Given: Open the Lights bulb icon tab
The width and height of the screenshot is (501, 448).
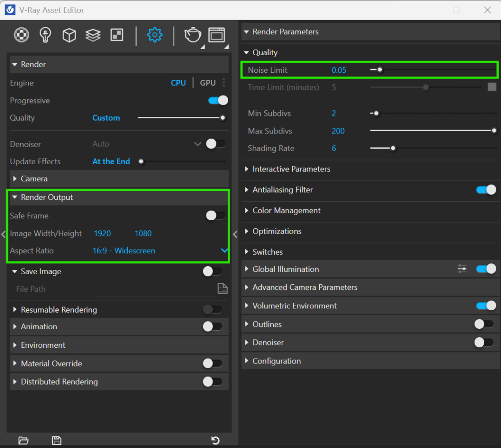Looking at the screenshot, I should click(x=45, y=35).
